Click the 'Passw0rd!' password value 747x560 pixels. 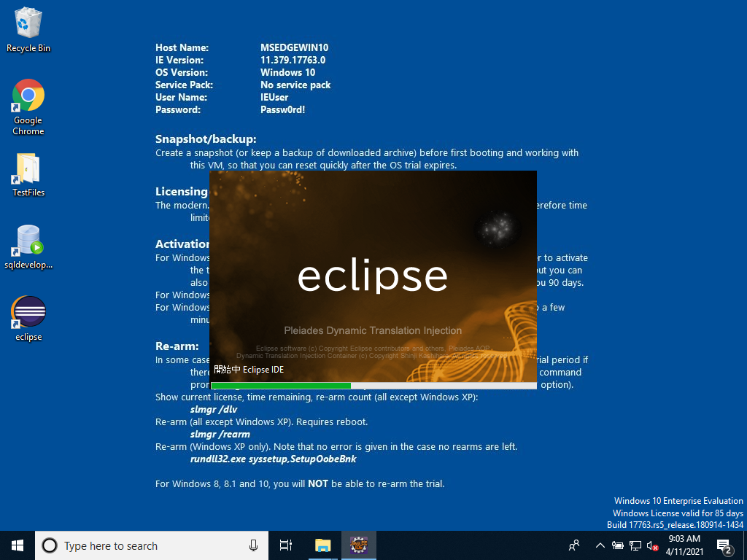point(282,109)
